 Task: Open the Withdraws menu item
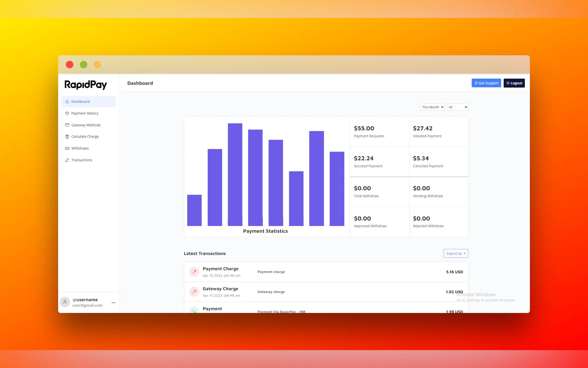pos(80,148)
